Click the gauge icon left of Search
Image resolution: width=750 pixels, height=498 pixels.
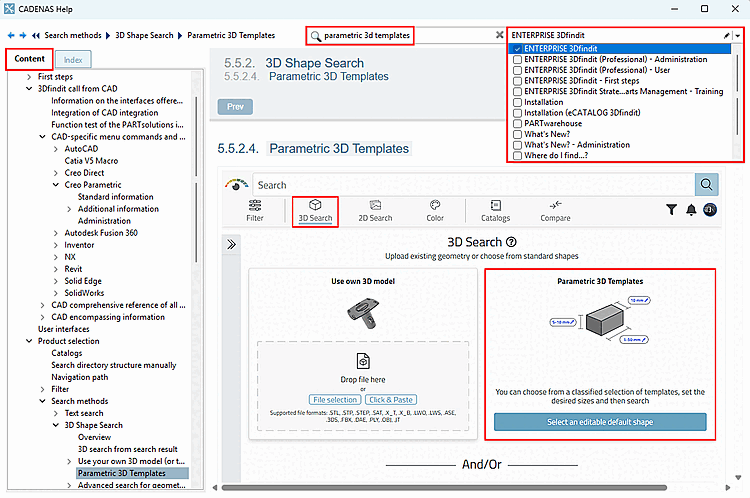click(x=236, y=184)
